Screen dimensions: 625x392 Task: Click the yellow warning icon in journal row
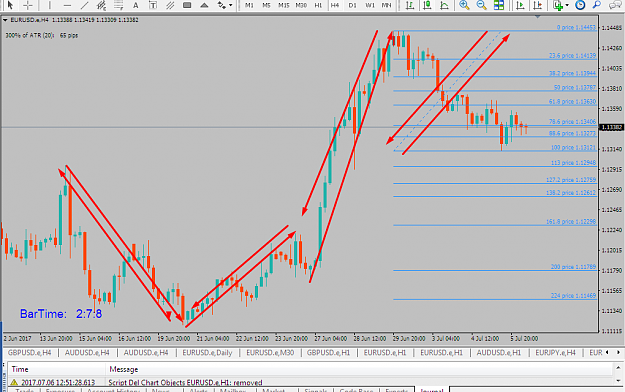coord(14,382)
